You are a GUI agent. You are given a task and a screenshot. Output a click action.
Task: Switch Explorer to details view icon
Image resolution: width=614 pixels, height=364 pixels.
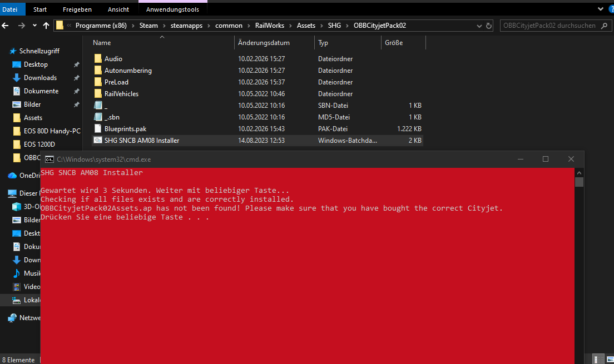pos(598,359)
